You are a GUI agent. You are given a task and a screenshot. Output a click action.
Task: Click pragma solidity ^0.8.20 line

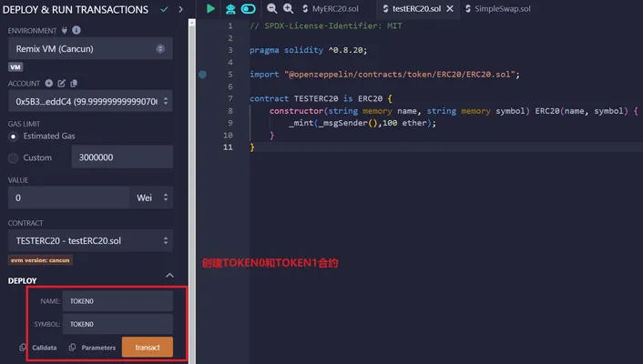[309, 50]
